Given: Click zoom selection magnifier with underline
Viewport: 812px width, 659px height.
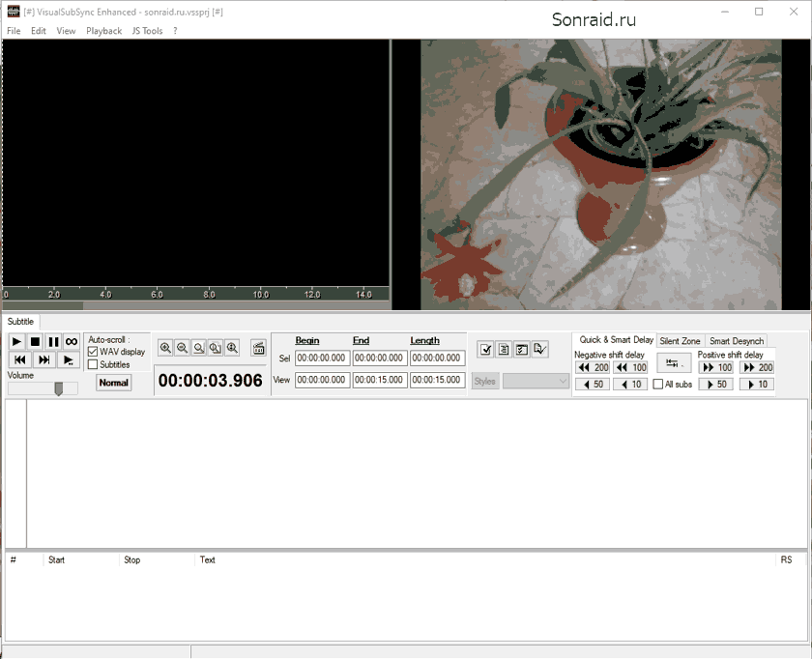Looking at the screenshot, I should pos(198,348).
